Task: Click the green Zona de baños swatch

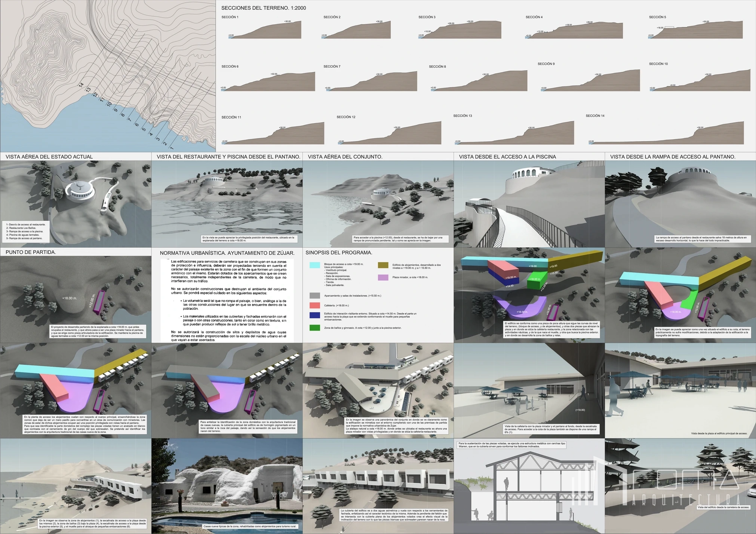Action: (x=315, y=328)
